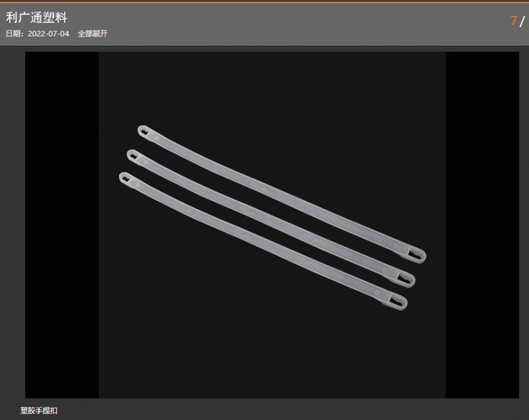Viewport: 529px width, 420px height.
Task: Click the black right margin of the photo
Action: click(482, 225)
